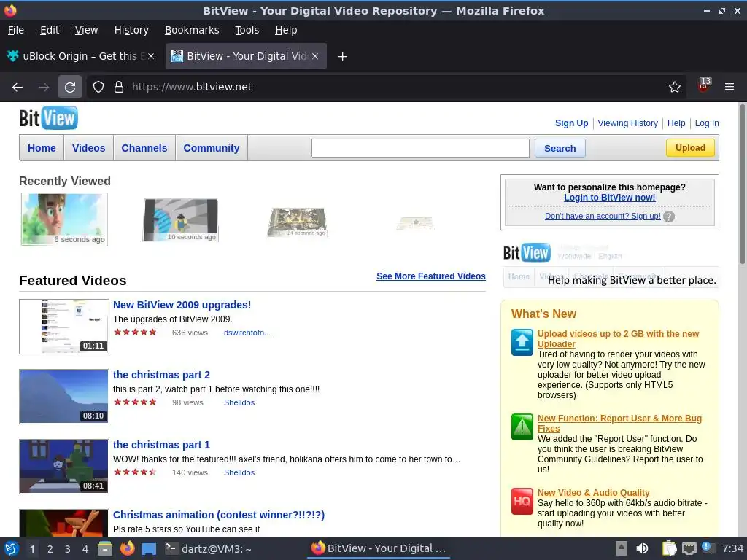Open Christmas animation (contest winner?!!?!?) title
The height and width of the screenshot is (560, 747).
click(x=219, y=515)
